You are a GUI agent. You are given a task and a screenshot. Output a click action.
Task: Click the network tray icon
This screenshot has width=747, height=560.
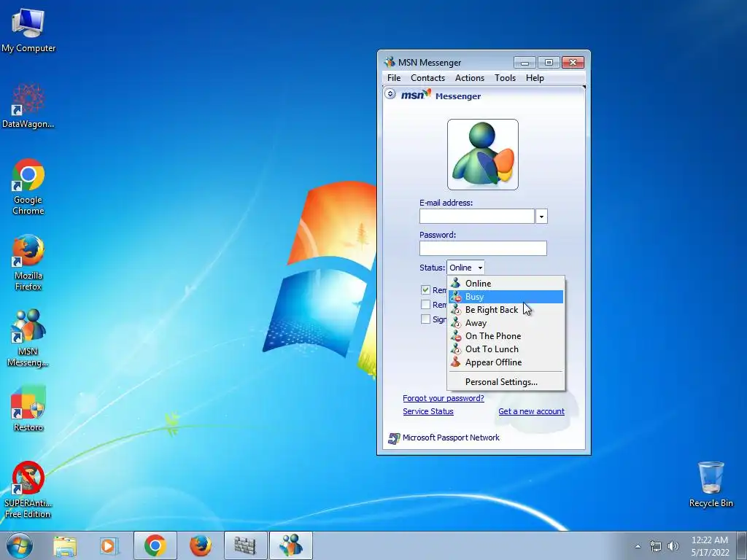pyautogui.click(x=656, y=546)
